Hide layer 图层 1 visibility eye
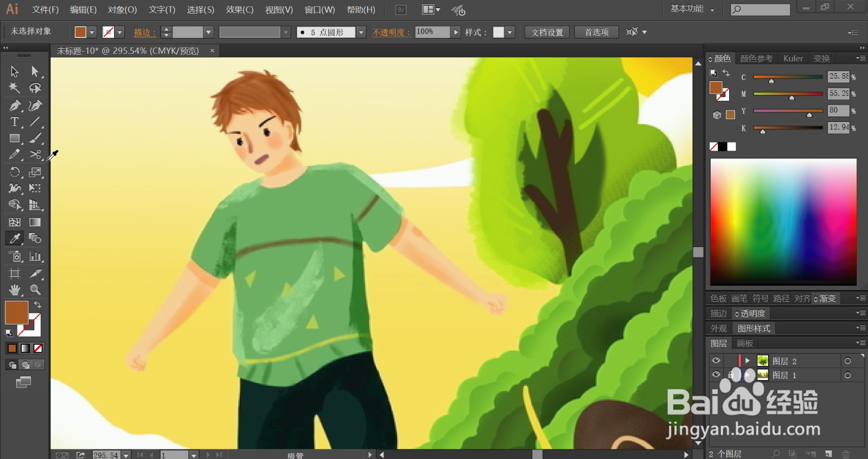Image resolution: width=868 pixels, height=459 pixels. click(716, 374)
